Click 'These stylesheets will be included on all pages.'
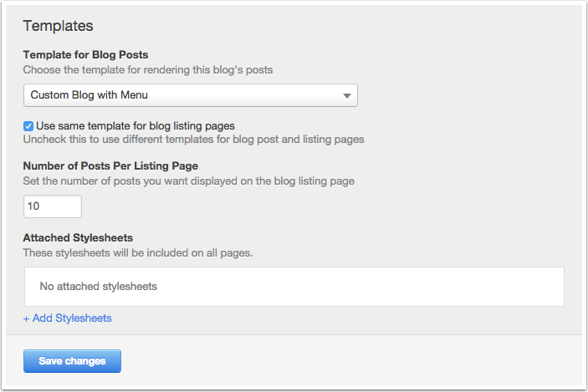 coord(138,253)
